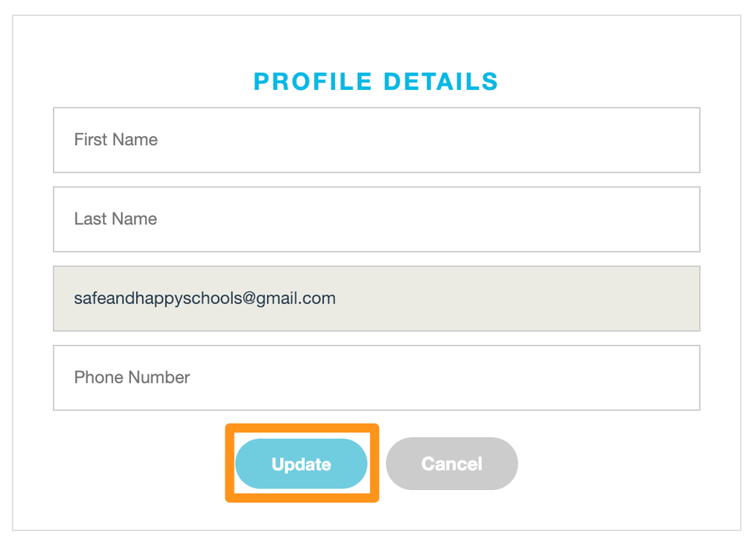The height and width of the screenshot is (543, 756).
Task: Click into the Phone Number field
Action: click(376, 377)
